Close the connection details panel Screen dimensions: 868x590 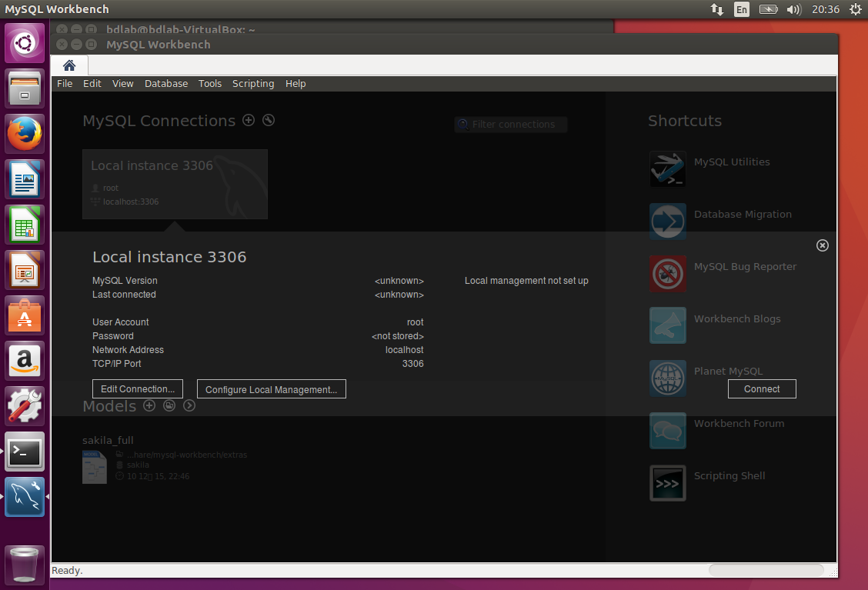[x=823, y=245]
